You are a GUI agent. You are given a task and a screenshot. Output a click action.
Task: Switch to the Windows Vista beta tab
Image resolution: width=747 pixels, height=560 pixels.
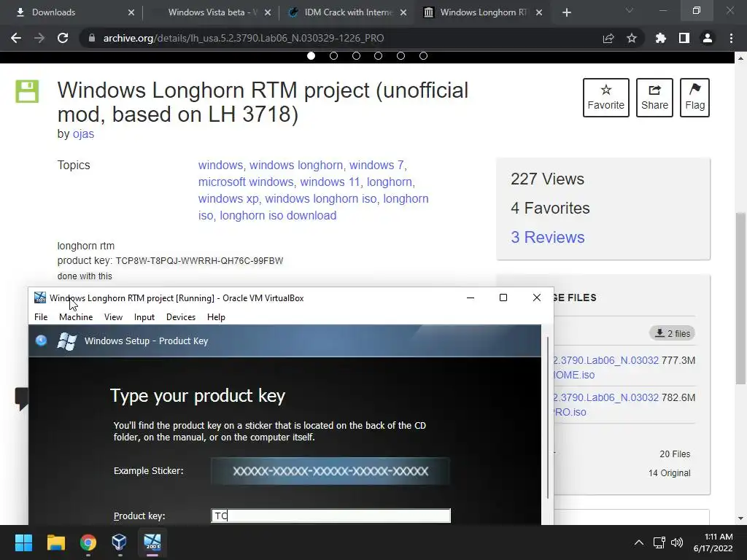tap(209, 12)
